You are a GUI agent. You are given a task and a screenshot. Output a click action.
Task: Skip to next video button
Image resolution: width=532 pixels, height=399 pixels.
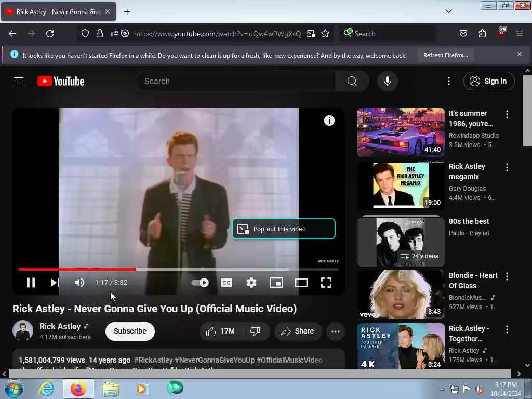point(55,283)
